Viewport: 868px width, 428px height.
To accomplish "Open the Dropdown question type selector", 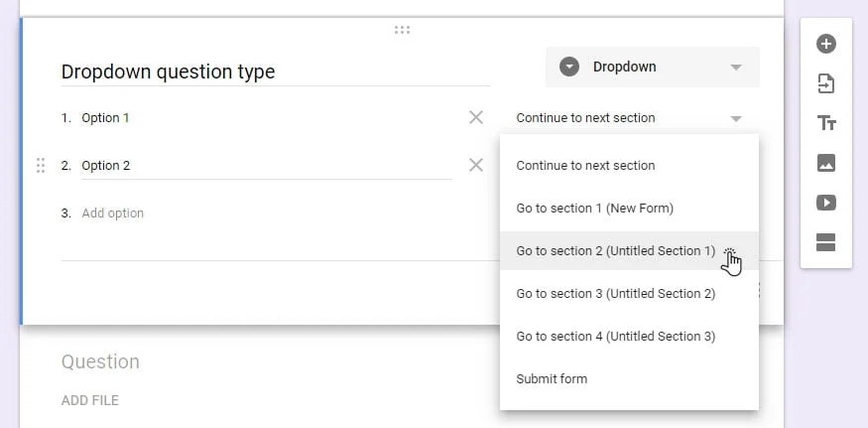I will click(652, 67).
